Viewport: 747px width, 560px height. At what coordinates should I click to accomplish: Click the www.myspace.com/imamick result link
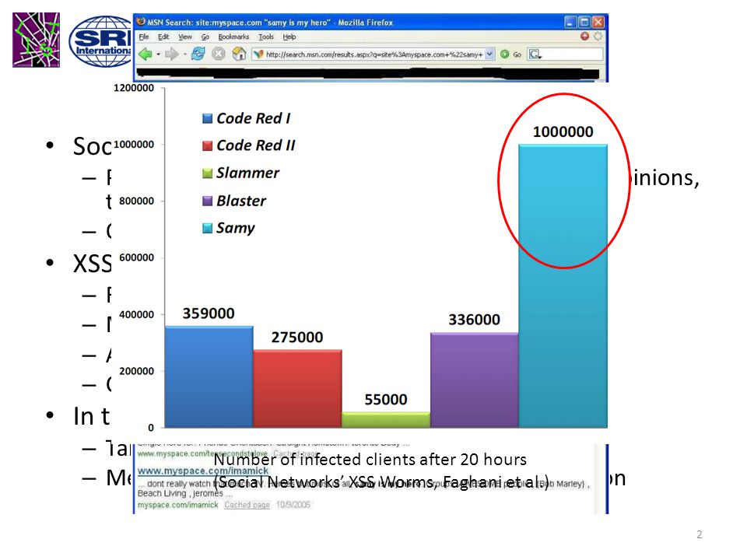203,471
